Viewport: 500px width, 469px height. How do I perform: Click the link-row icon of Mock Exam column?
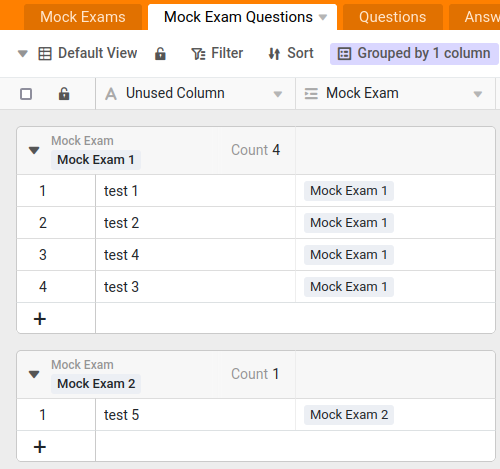(x=311, y=94)
